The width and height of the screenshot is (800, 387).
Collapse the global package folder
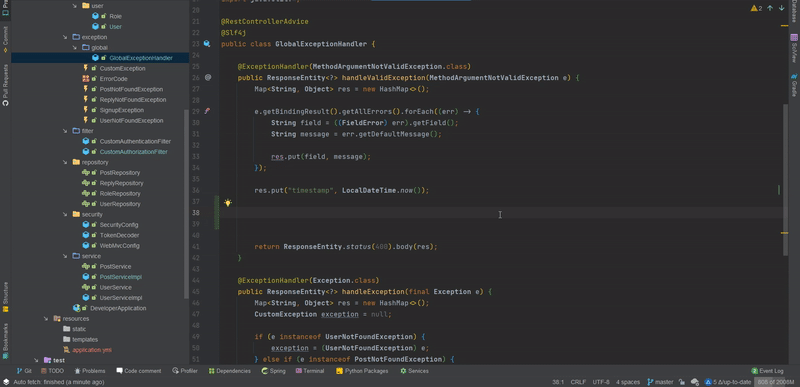click(74, 47)
